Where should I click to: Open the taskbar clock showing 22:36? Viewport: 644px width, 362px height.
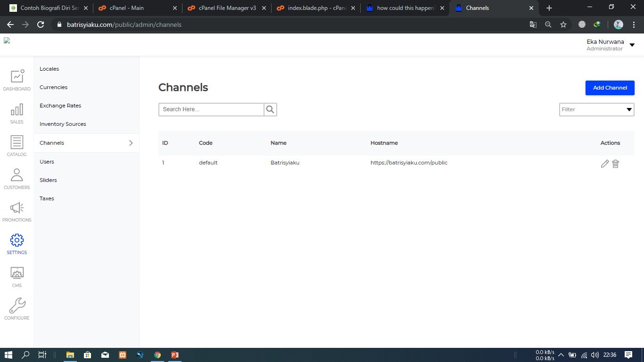610,355
